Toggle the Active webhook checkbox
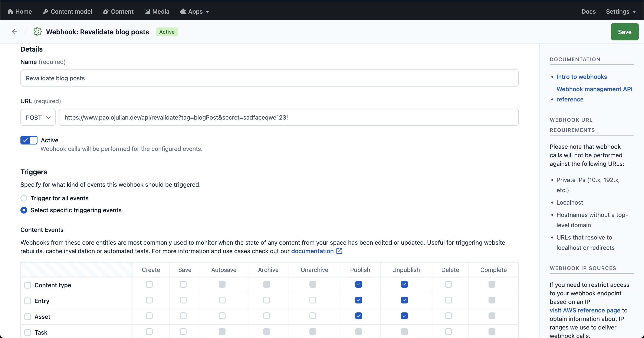Screen dimensions: 644x338 (29, 140)
